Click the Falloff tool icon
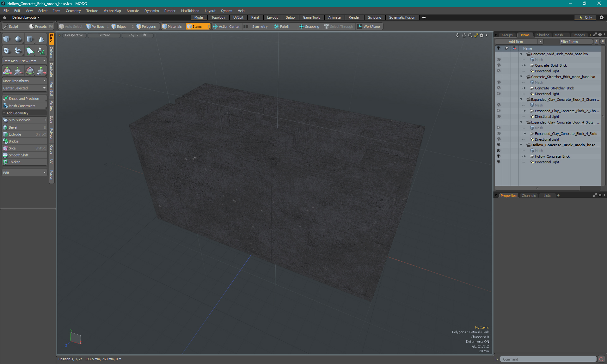607x364 pixels. (x=277, y=27)
